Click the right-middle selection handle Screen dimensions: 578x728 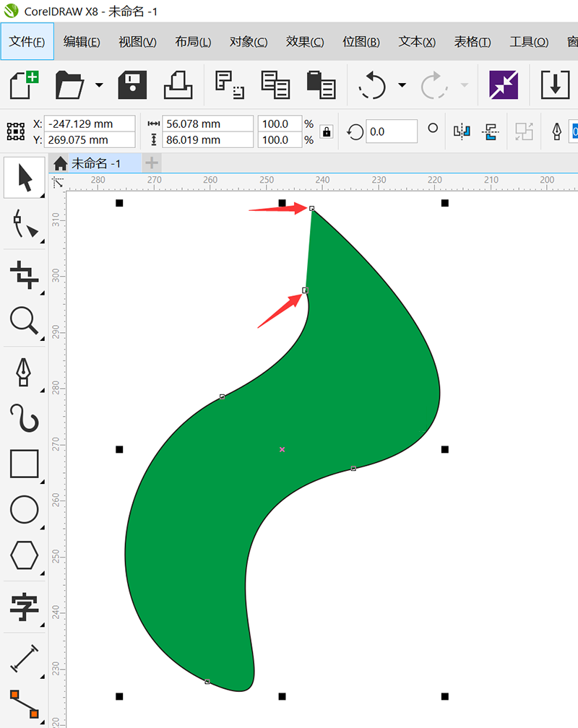coord(444,449)
